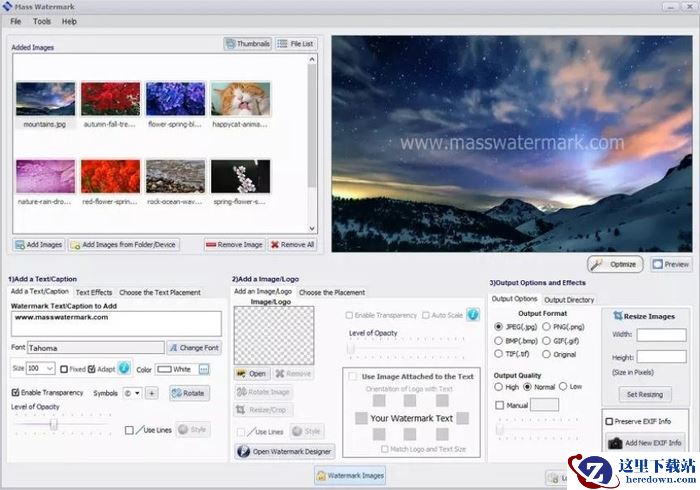700x490 pixels.
Task: Click Remove Image button
Action: (234, 245)
